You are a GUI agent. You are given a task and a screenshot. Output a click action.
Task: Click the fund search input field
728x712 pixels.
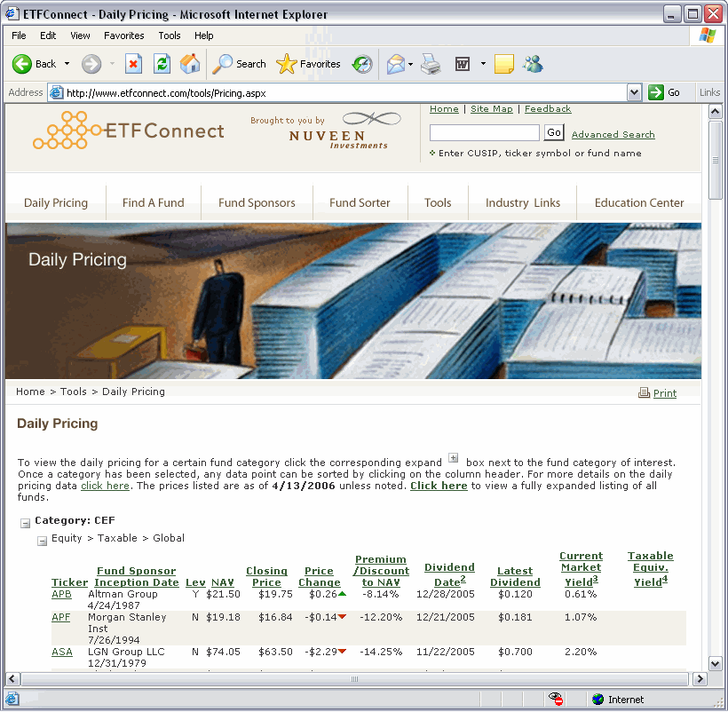(484, 133)
